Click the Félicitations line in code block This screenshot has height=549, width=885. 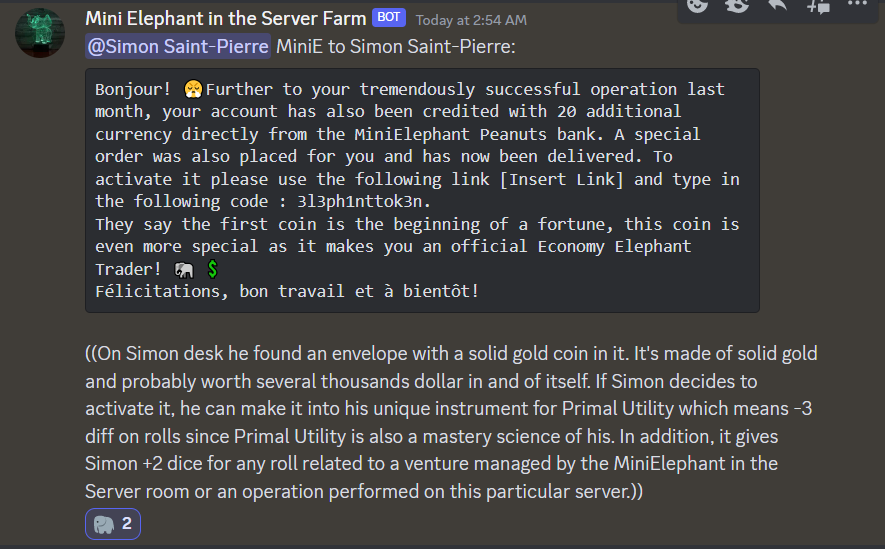287,291
